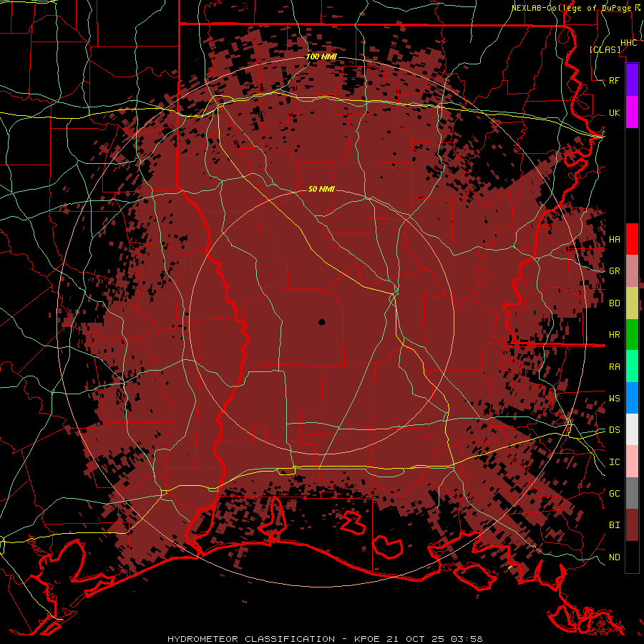Click the green HR legend color swatch
This screenshot has height=644, width=644.
tap(632, 335)
